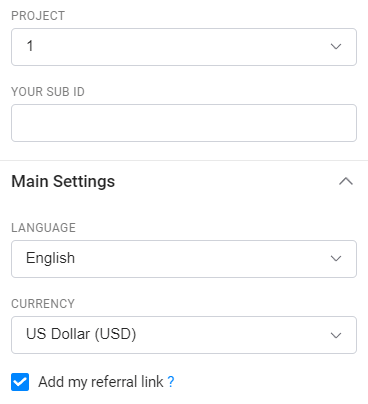Select the English value text
Image resolution: width=368 pixels, height=404 pixels.
50,258
